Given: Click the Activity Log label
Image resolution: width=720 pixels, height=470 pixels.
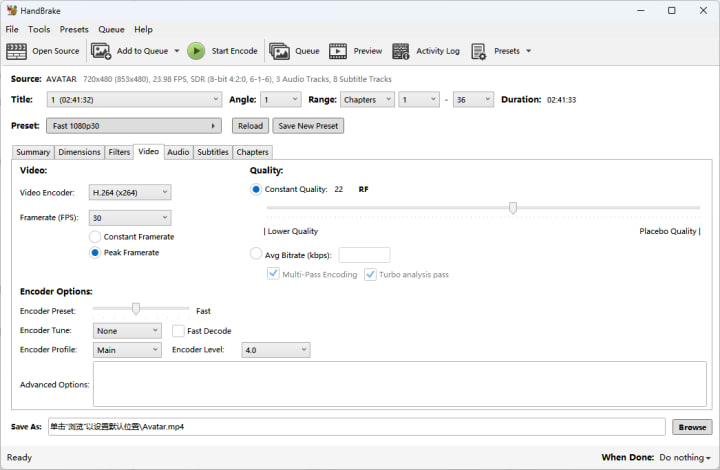Looking at the screenshot, I should click(438, 51).
